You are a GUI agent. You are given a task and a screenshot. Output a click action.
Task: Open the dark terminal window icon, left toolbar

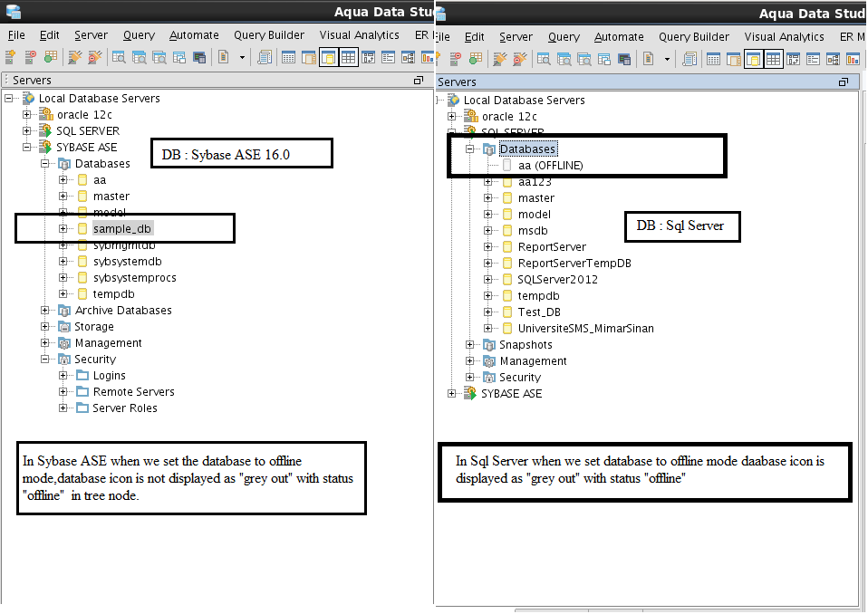click(x=199, y=57)
